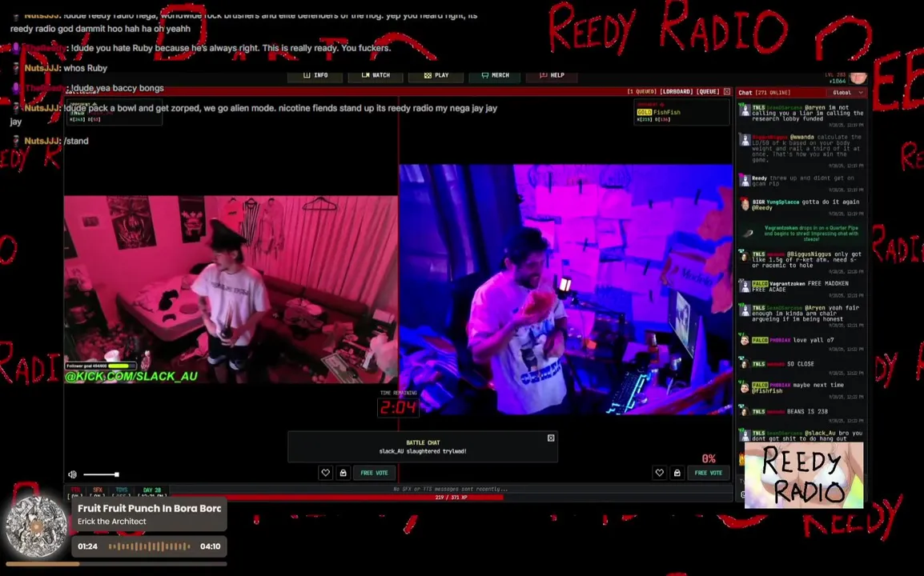The image size is (924, 576).
Task: Click the song title Fruit Fruit Punch
Action: (x=150, y=508)
